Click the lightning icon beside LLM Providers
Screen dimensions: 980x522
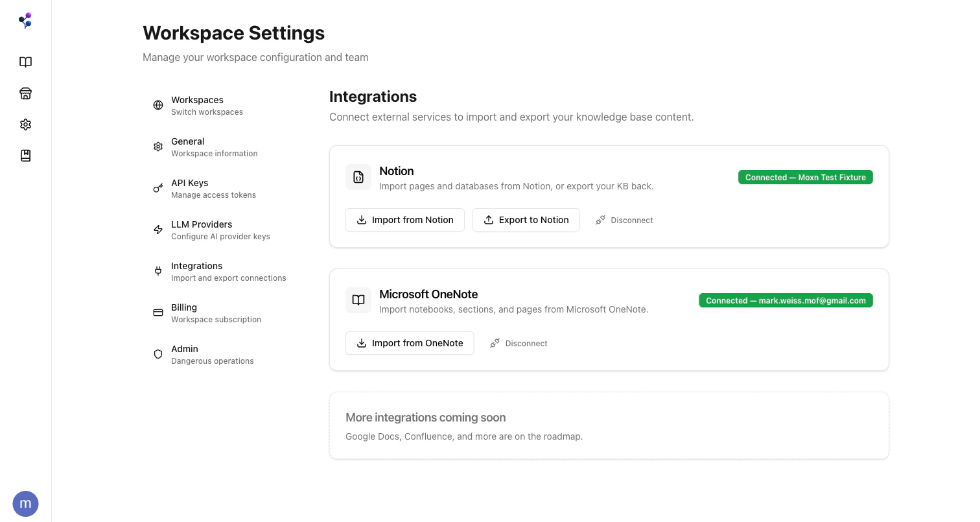click(158, 230)
